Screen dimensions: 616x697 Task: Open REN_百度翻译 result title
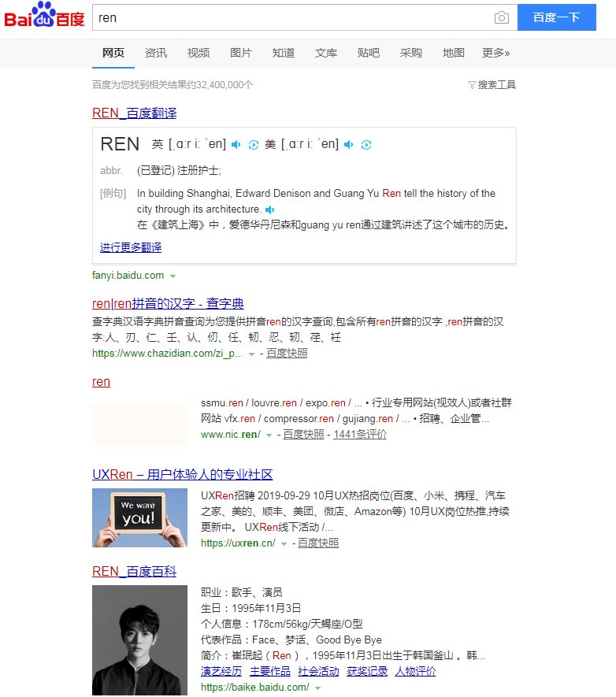[134, 113]
